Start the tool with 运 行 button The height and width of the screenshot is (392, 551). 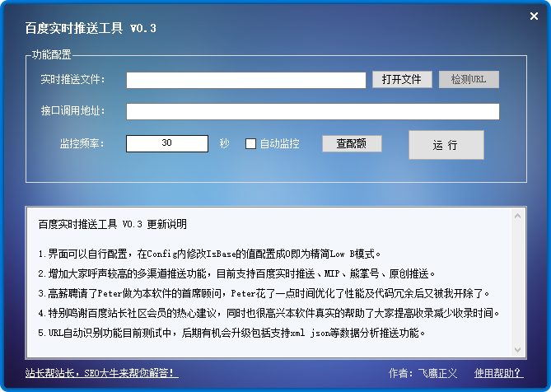(446, 145)
